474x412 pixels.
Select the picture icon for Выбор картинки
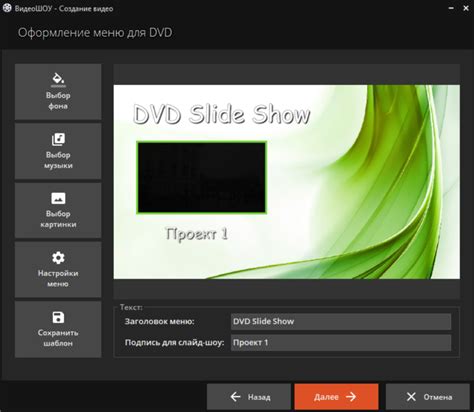click(x=58, y=198)
